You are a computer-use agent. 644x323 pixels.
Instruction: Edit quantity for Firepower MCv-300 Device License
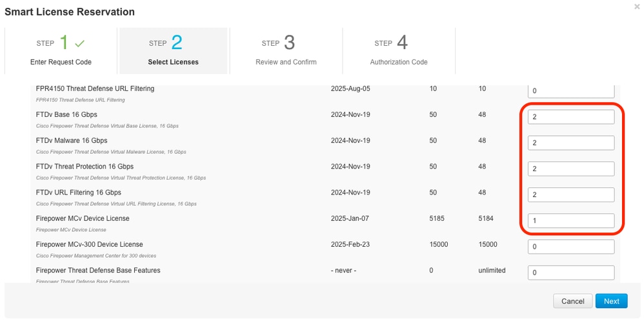click(x=571, y=247)
